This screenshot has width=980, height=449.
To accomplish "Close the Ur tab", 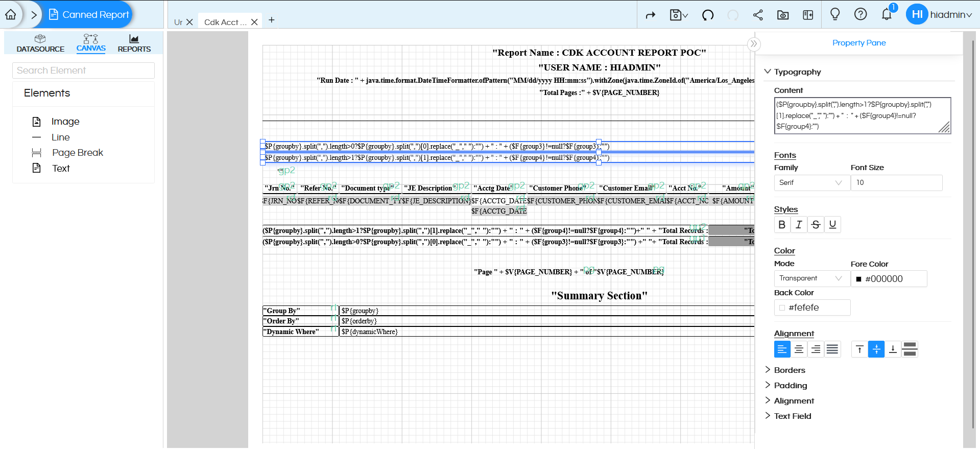I will pos(189,22).
